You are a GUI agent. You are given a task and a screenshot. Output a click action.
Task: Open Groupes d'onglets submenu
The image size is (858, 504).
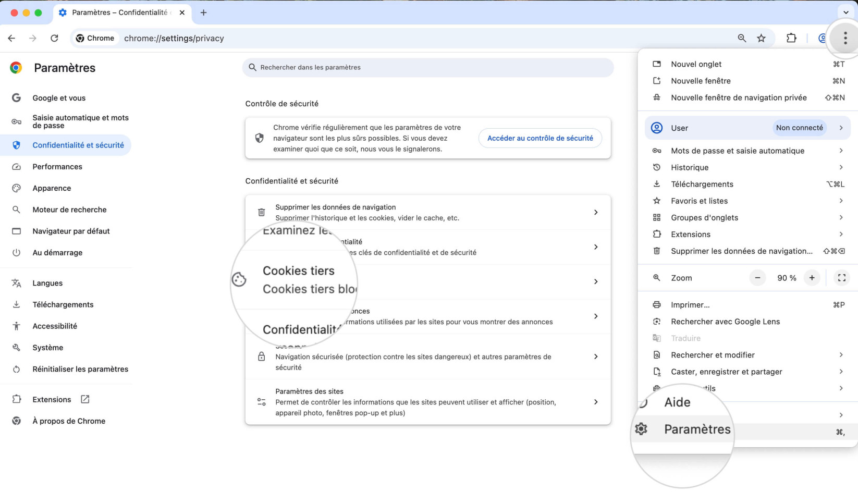[748, 217]
